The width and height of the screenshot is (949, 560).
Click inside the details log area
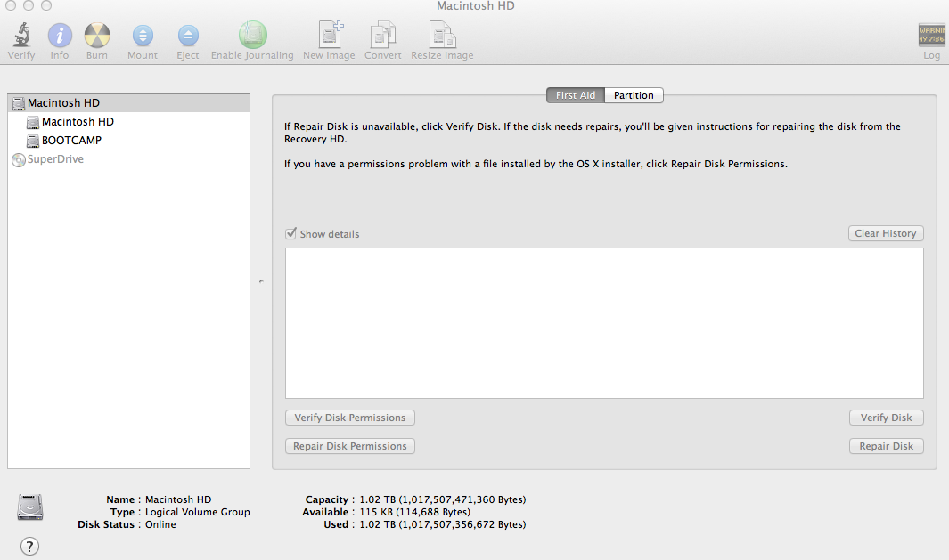coord(604,323)
